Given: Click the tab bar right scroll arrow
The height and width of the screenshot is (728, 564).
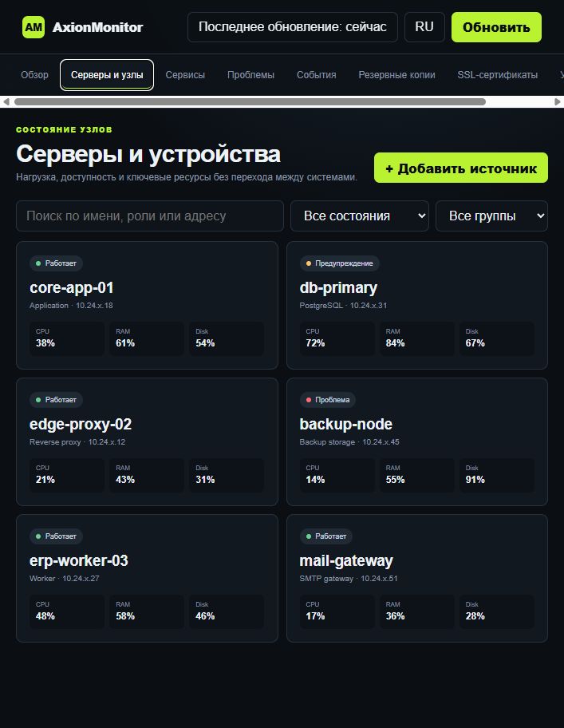Looking at the screenshot, I should [x=558, y=101].
